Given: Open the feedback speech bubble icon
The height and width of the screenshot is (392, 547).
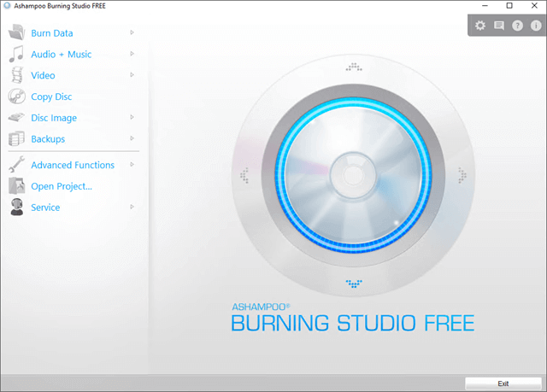Looking at the screenshot, I should tap(499, 26).
